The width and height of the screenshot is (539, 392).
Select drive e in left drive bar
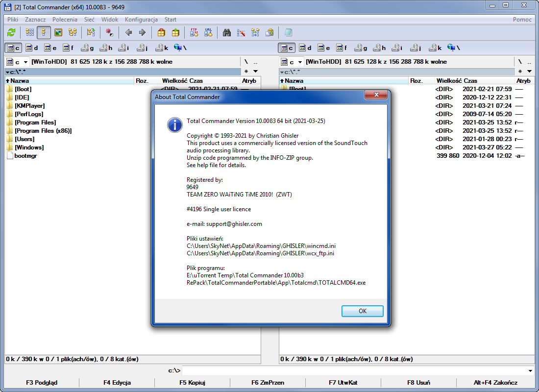(x=50, y=48)
